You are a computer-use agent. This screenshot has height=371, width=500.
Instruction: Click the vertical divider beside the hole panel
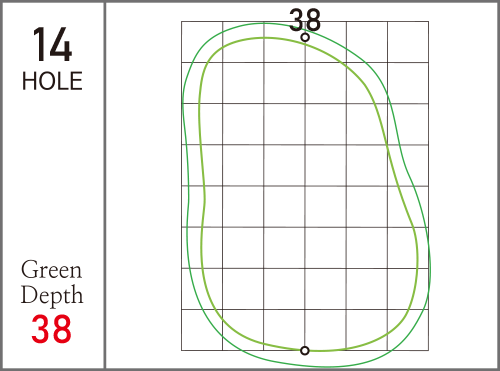point(105,185)
